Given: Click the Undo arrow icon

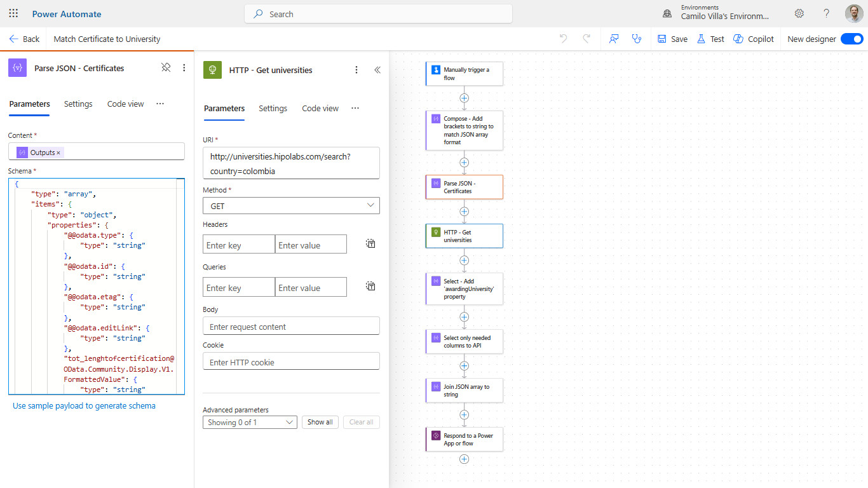Looking at the screenshot, I should [x=564, y=39].
